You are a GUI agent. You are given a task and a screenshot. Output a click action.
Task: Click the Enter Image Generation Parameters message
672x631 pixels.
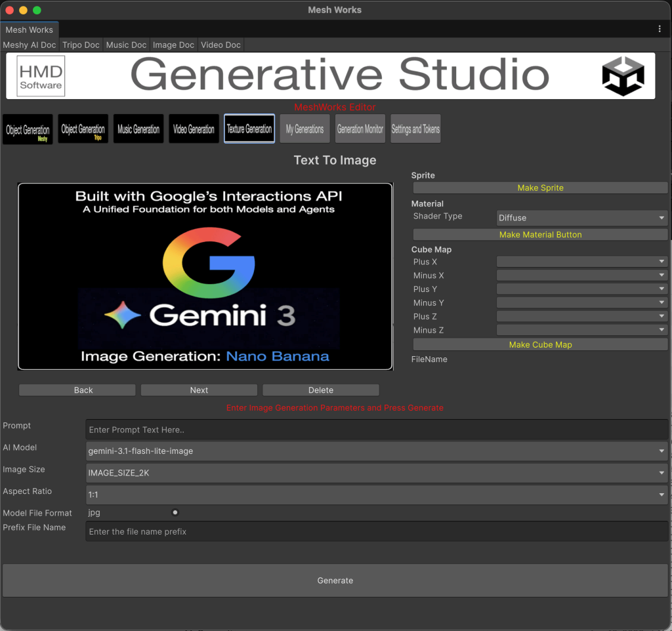click(x=335, y=408)
